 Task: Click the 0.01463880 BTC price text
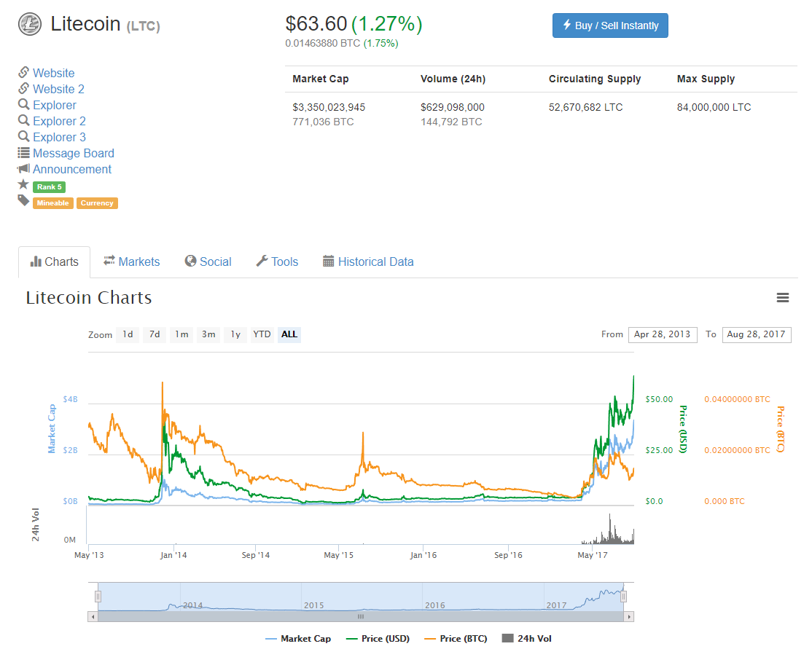tap(323, 44)
